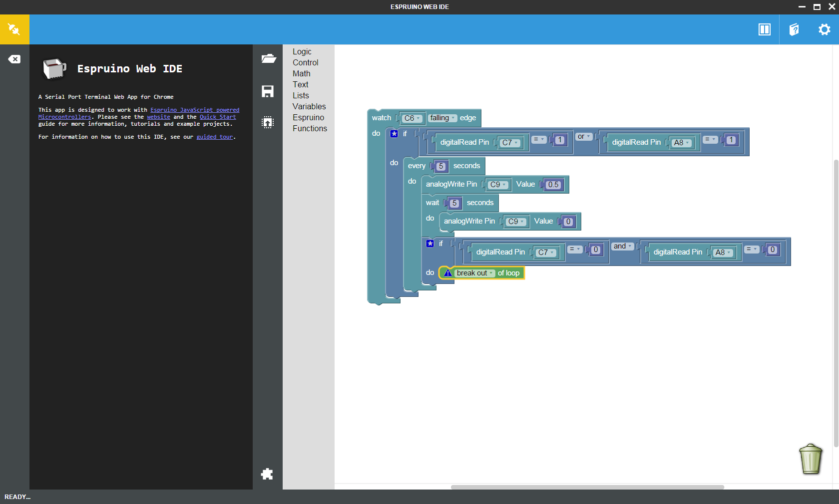The image size is (839, 504).
Task: Clear the terminal with the backspace icon
Action: point(14,59)
